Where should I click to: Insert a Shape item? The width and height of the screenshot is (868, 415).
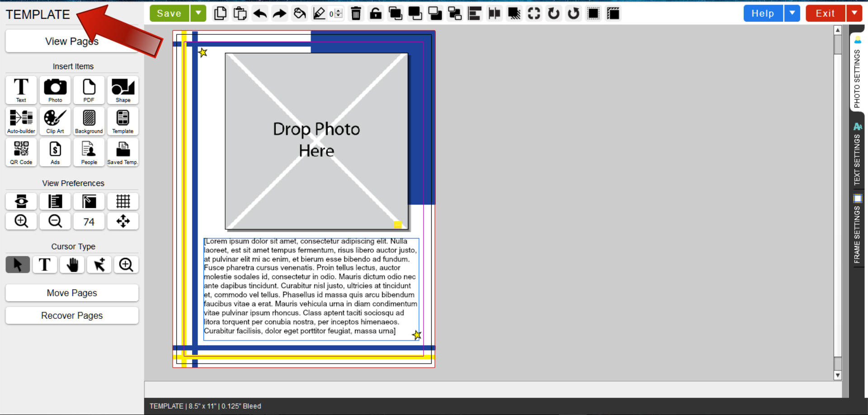click(x=123, y=90)
